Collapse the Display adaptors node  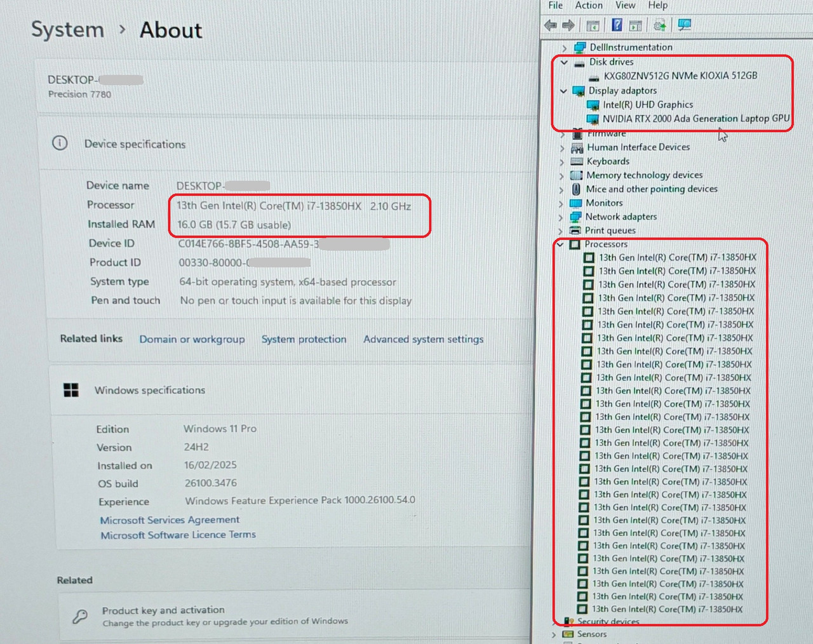(563, 91)
